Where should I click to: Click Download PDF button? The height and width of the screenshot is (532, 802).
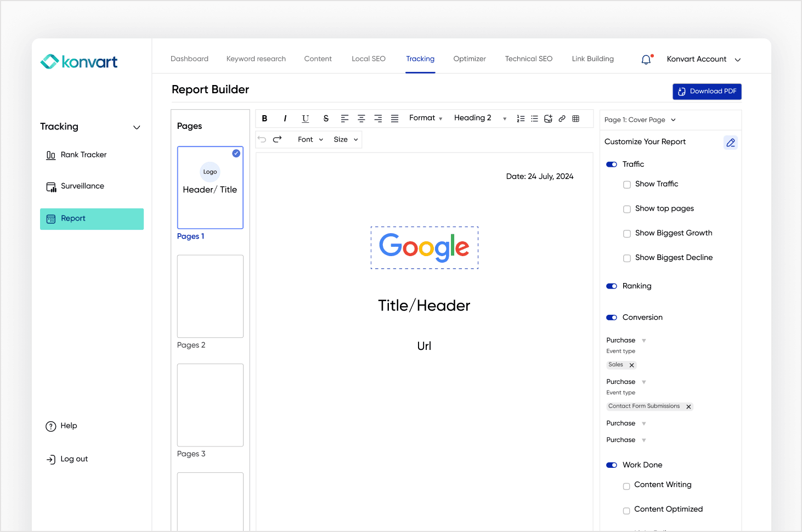[x=707, y=92]
